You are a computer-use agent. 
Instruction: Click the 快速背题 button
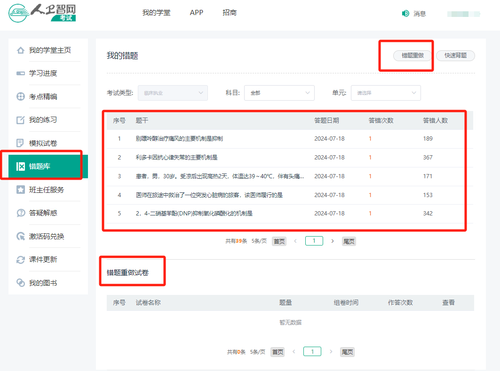456,55
